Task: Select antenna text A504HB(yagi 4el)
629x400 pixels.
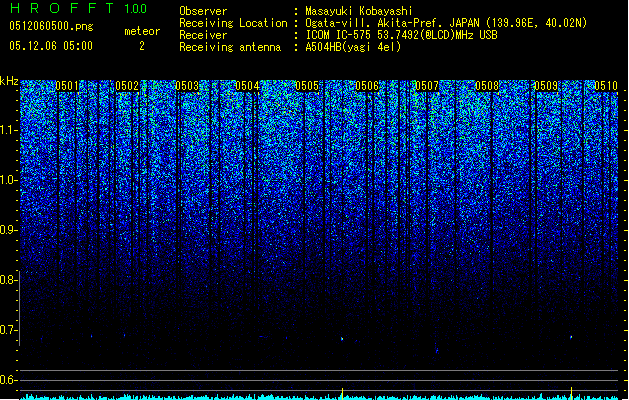Action: [353, 47]
